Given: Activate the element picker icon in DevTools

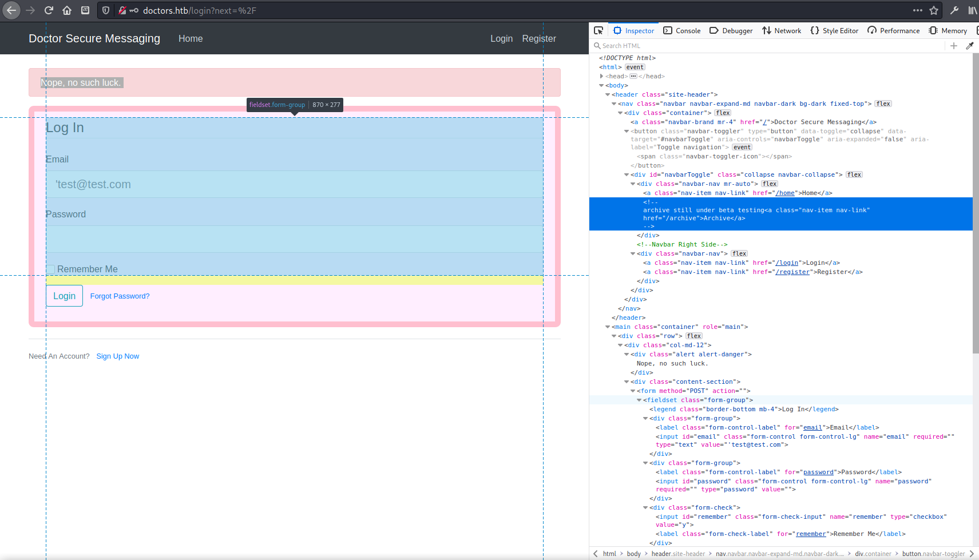Looking at the screenshot, I should [x=599, y=30].
